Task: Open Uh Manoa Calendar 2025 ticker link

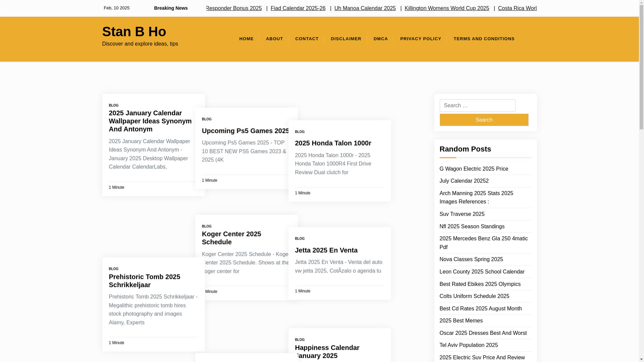Action: pyautogui.click(x=365, y=8)
